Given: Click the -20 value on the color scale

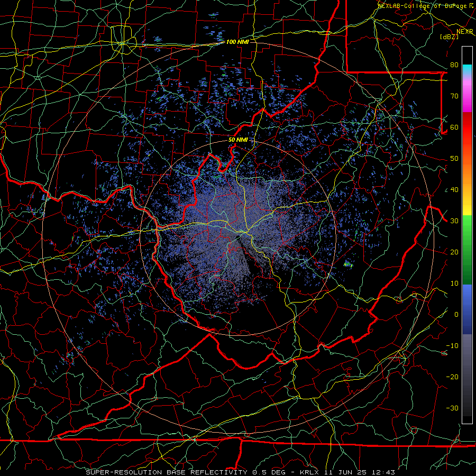Looking at the screenshot, I should pyautogui.click(x=452, y=377).
